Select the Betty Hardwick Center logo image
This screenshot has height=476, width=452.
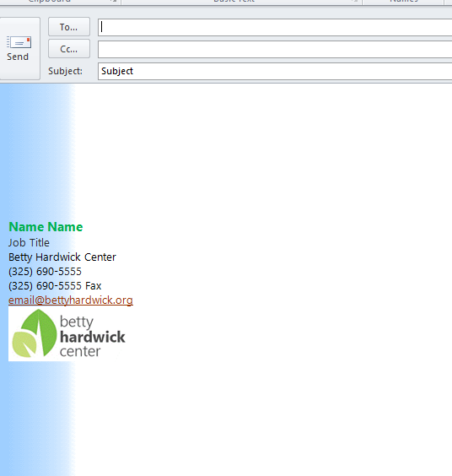coord(67,334)
